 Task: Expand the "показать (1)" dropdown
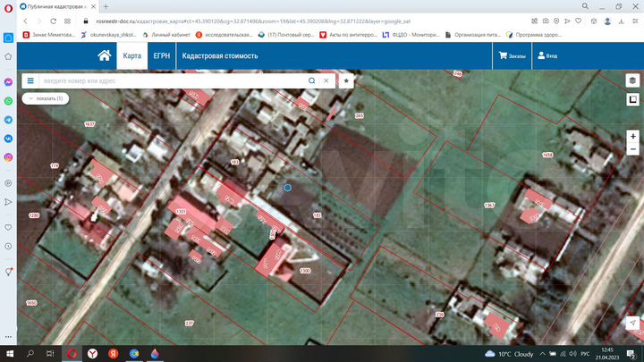(44, 97)
